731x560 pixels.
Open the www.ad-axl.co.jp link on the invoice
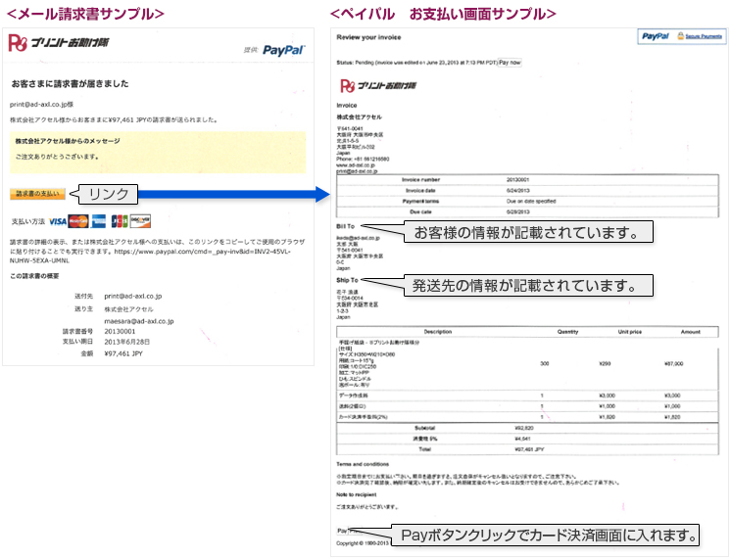[356, 165]
